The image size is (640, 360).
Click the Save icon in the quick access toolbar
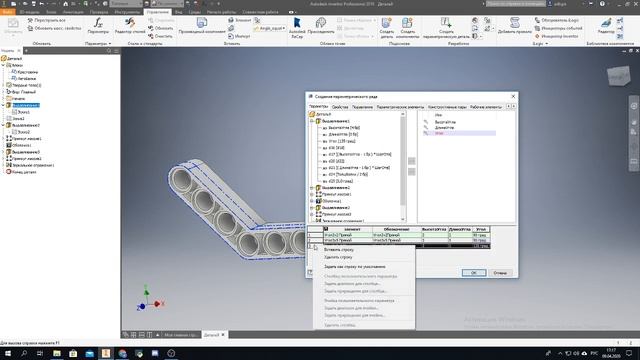click(33, 4)
